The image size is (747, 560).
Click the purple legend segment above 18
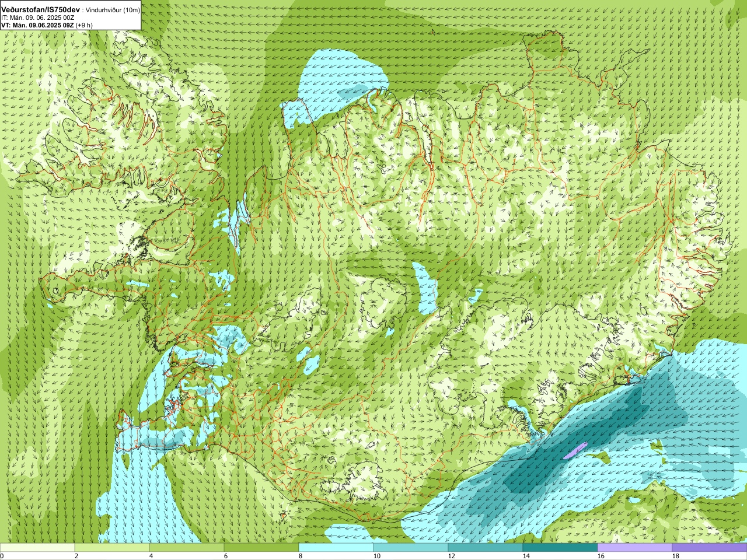coord(710,548)
